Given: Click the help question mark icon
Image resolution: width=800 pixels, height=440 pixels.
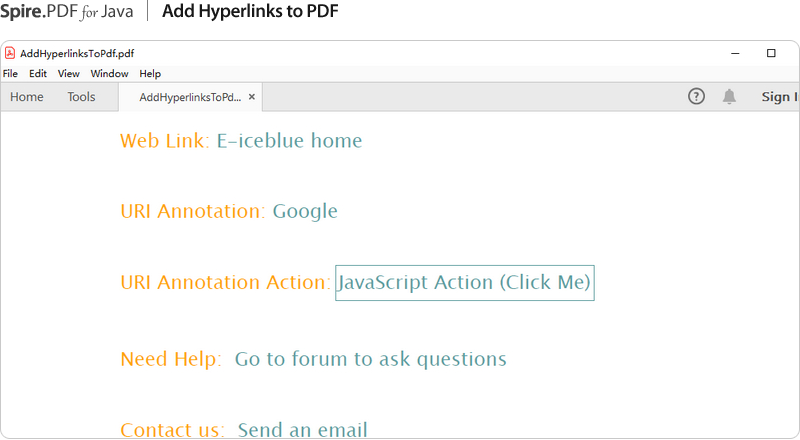Looking at the screenshot, I should pyautogui.click(x=697, y=96).
